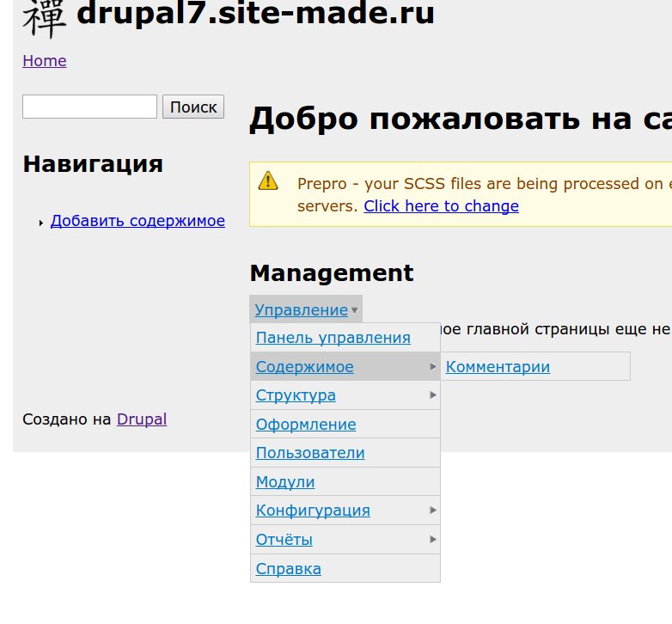Expand the Конфигурация submenu arrow

click(433, 510)
